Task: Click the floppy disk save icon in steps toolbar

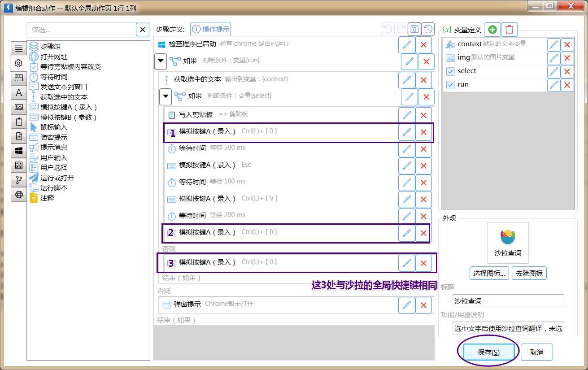Action: click(x=414, y=29)
